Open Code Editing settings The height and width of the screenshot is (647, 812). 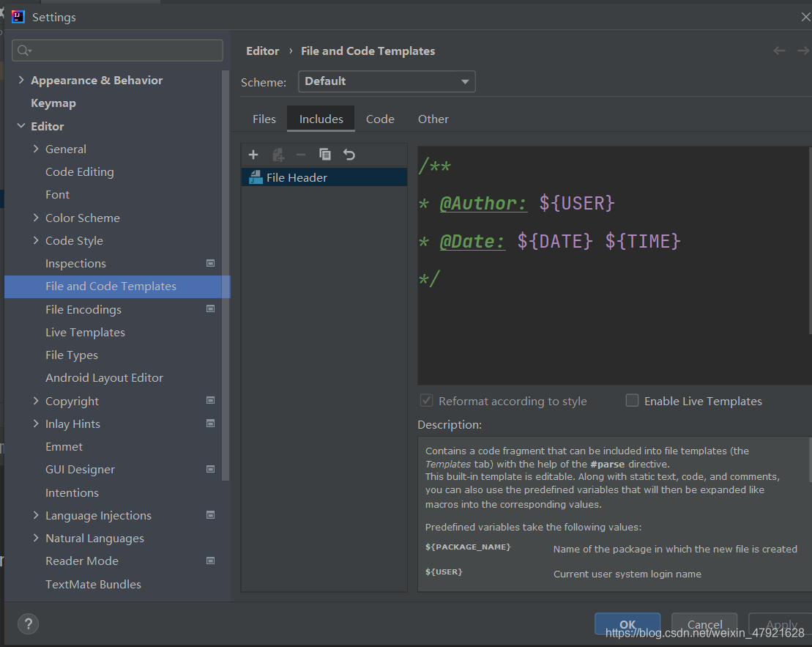click(x=80, y=171)
